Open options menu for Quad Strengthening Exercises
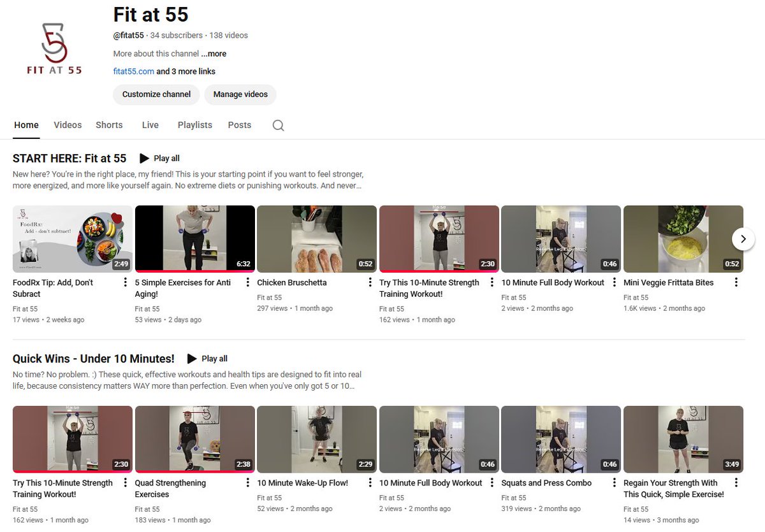This screenshot has height=532, width=765. [247, 483]
